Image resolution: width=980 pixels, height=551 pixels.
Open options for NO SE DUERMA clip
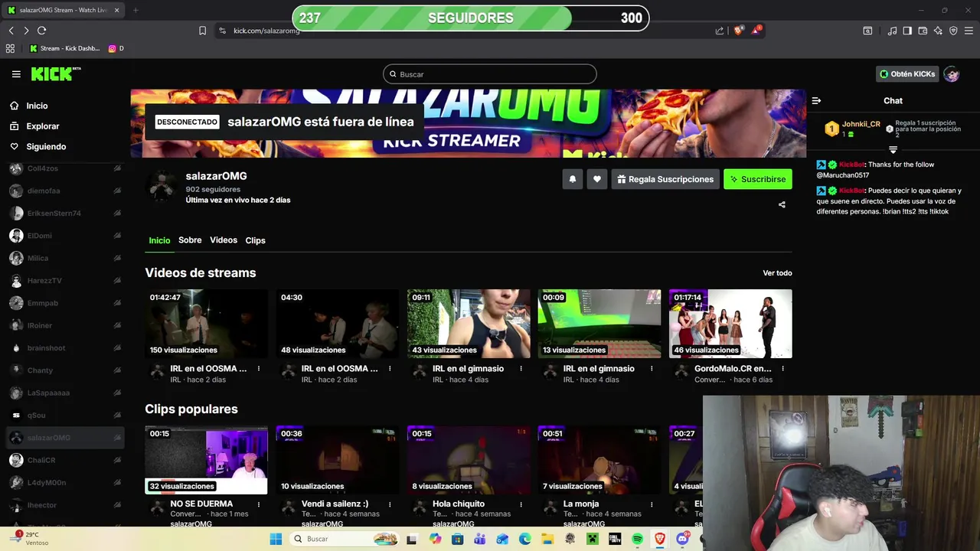[x=259, y=504]
